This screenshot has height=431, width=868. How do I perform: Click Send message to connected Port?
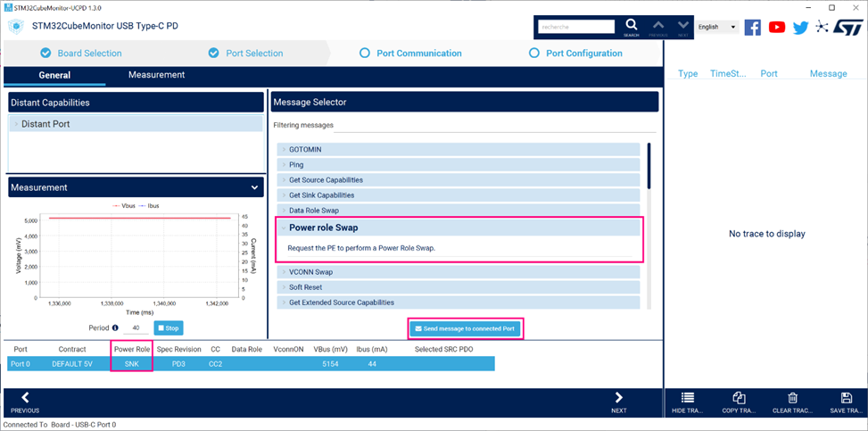tap(465, 328)
